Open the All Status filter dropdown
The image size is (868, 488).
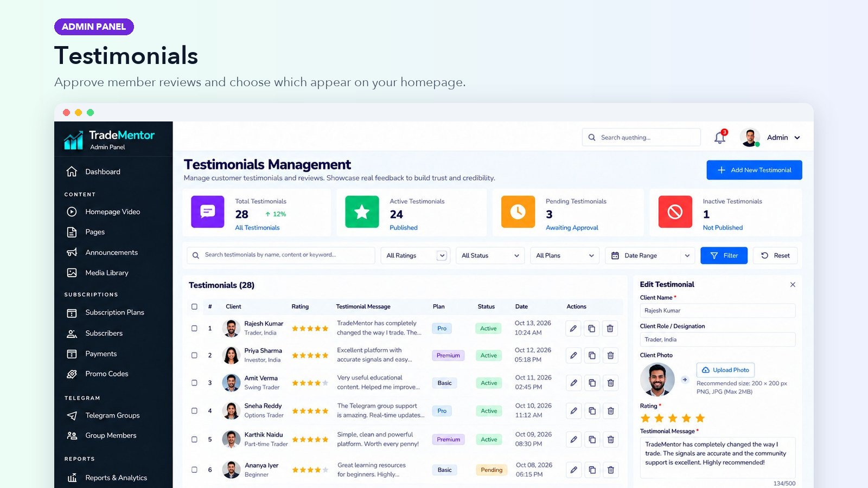(490, 255)
